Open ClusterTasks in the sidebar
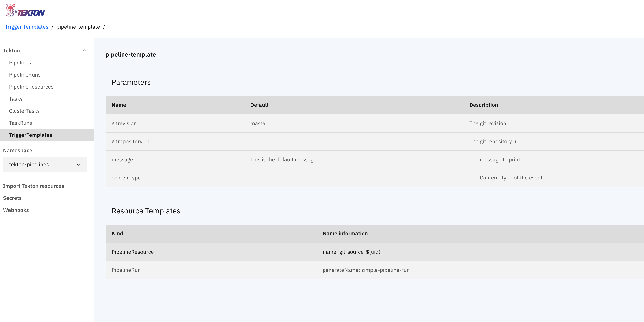644x322 pixels. (x=24, y=111)
